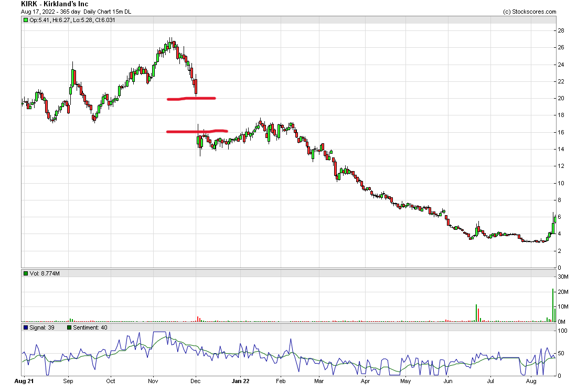
Task: Click the Mar date axis label
Action: point(319,382)
